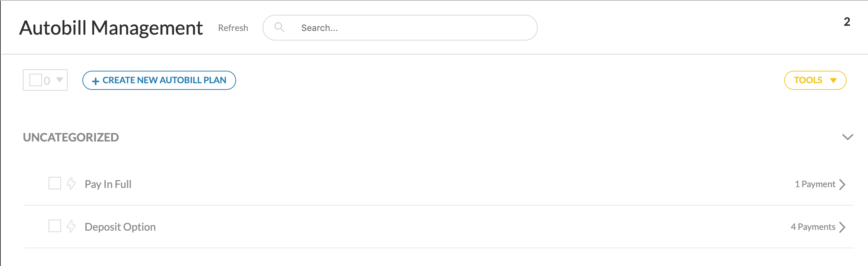Open the Tools dropdown menu
The image size is (868, 266).
point(815,80)
